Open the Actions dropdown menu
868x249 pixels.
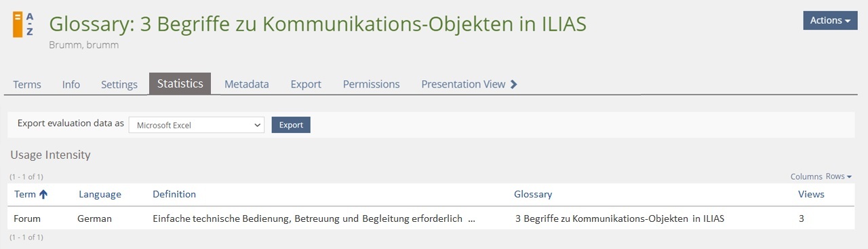pyautogui.click(x=830, y=20)
